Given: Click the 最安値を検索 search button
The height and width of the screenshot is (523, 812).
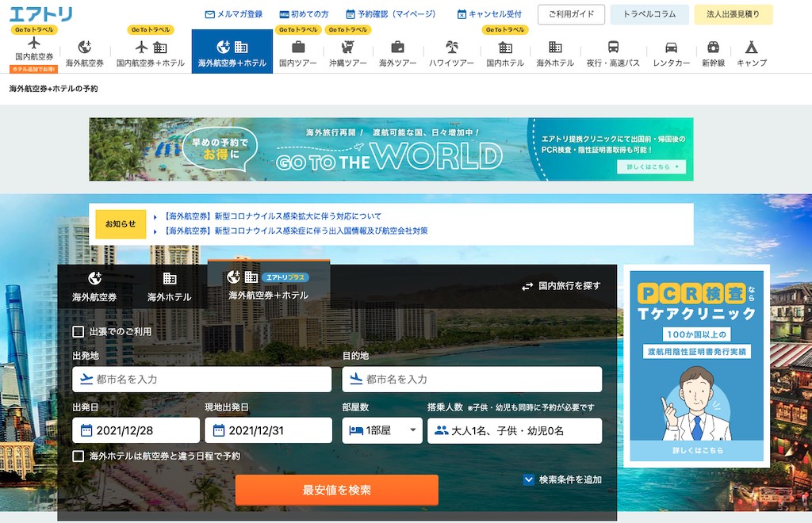Looking at the screenshot, I should point(337,490).
